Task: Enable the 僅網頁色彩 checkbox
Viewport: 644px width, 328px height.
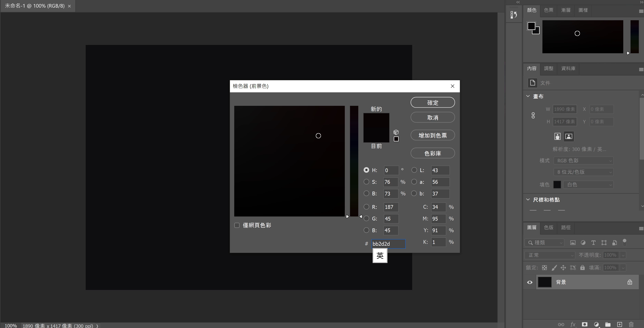Action: pyautogui.click(x=237, y=225)
